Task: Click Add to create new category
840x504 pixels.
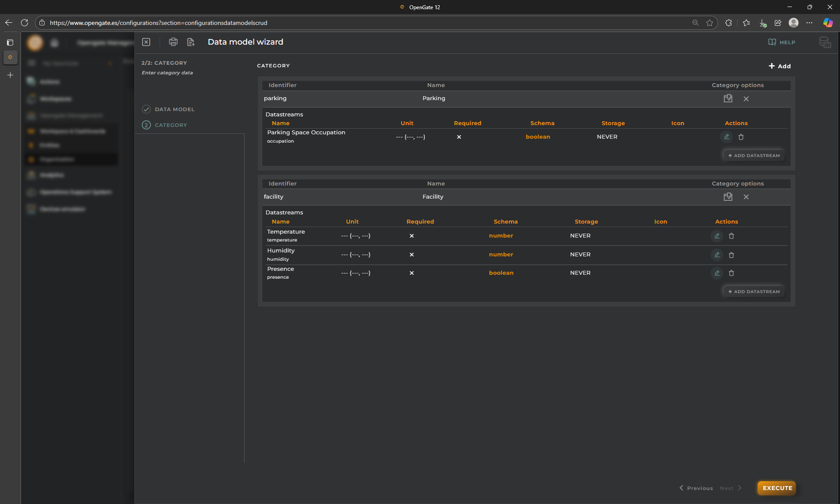Action: (780, 66)
